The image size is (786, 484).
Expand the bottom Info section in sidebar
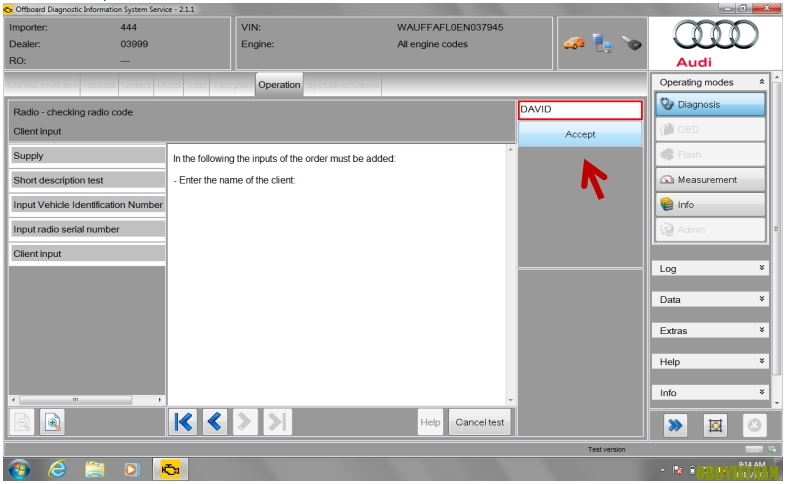pos(710,393)
